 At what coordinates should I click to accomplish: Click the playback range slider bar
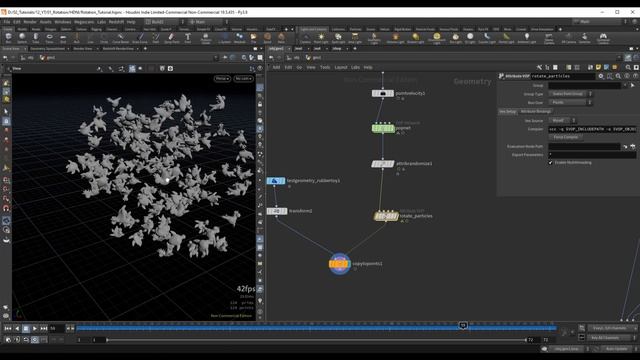click(x=317, y=340)
